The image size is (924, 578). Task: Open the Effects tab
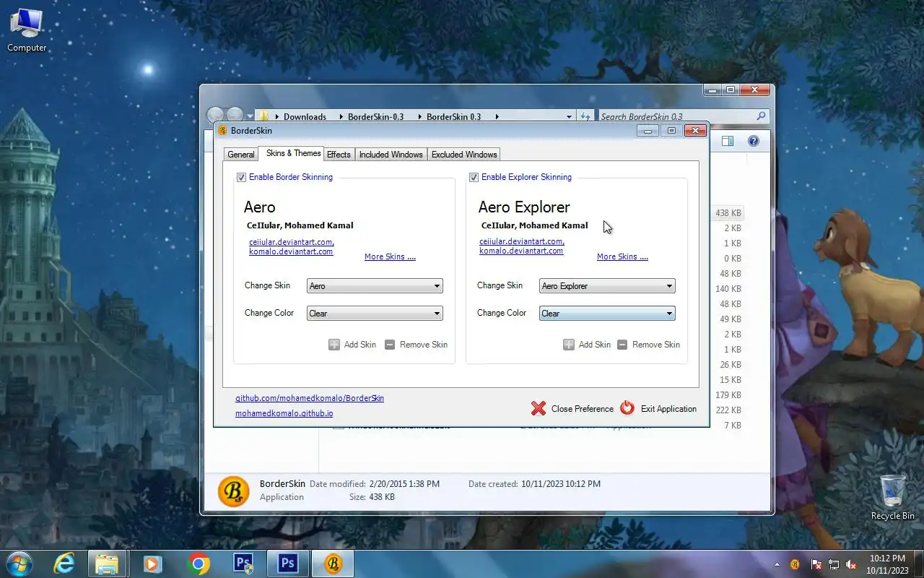click(x=339, y=155)
